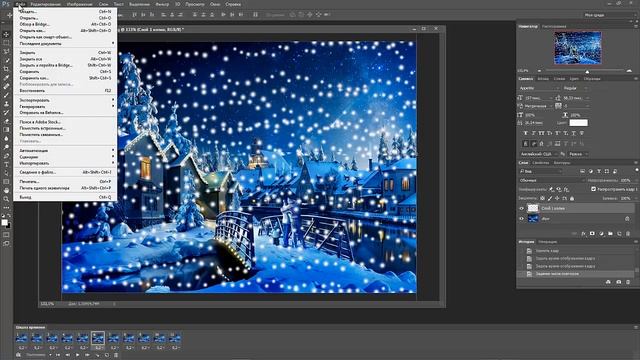
Task: Add a layer mask using the mask icon
Action: point(592,233)
